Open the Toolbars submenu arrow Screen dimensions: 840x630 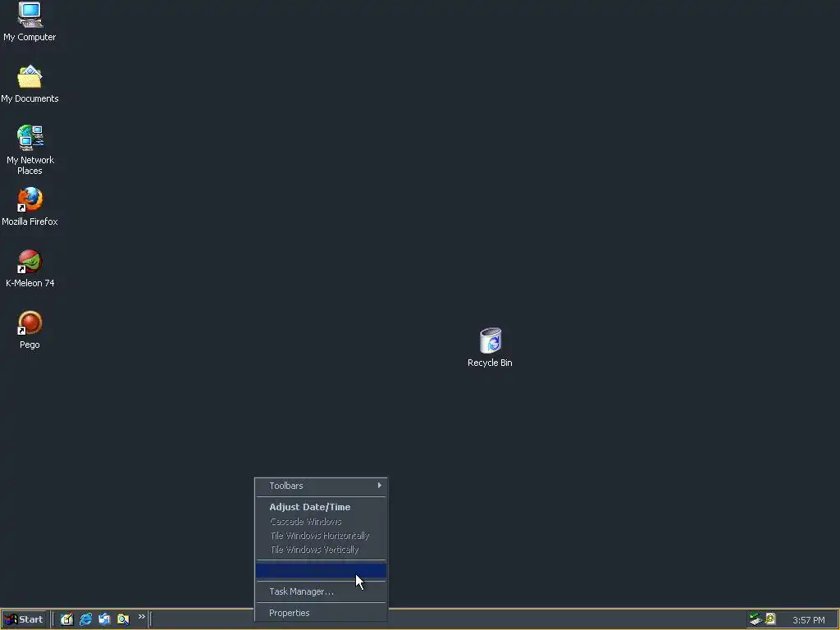(x=379, y=486)
